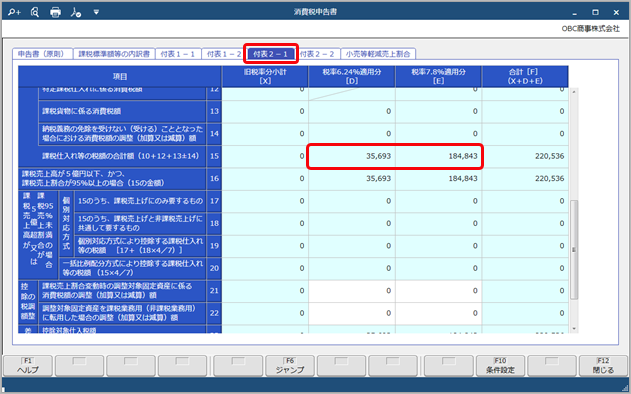The height and width of the screenshot is (394, 631).
Task: Click the row 22 転用した場合の調整 label
Action: click(x=122, y=313)
